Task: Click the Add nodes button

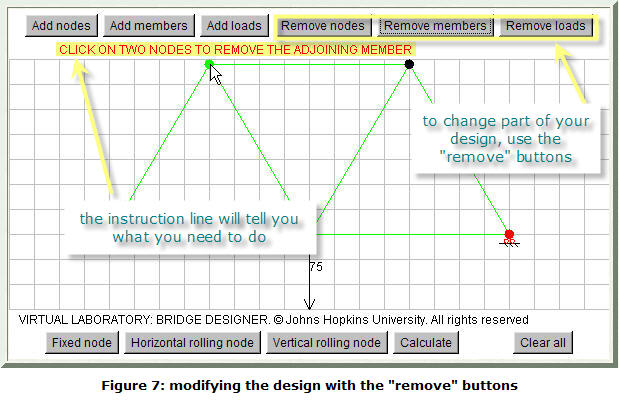Action: pos(61,26)
